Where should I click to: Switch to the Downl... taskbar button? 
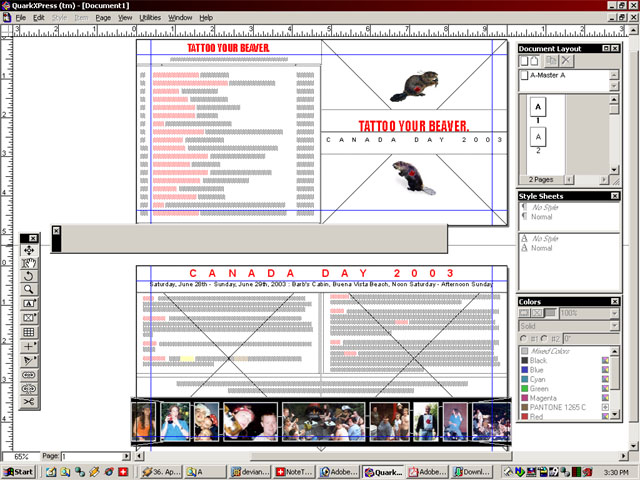click(x=472, y=472)
